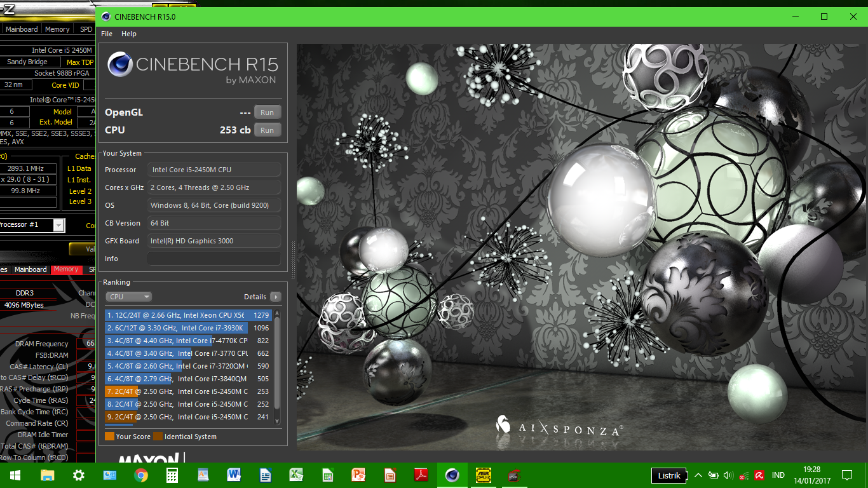Open the Action Center notifications icon
Image resolution: width=868 pixels, height=488 pixels.
pos(846,475)
